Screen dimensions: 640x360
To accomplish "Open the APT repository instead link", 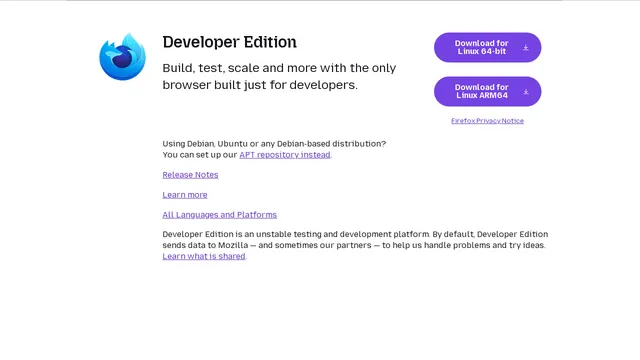I will [285, 155].
